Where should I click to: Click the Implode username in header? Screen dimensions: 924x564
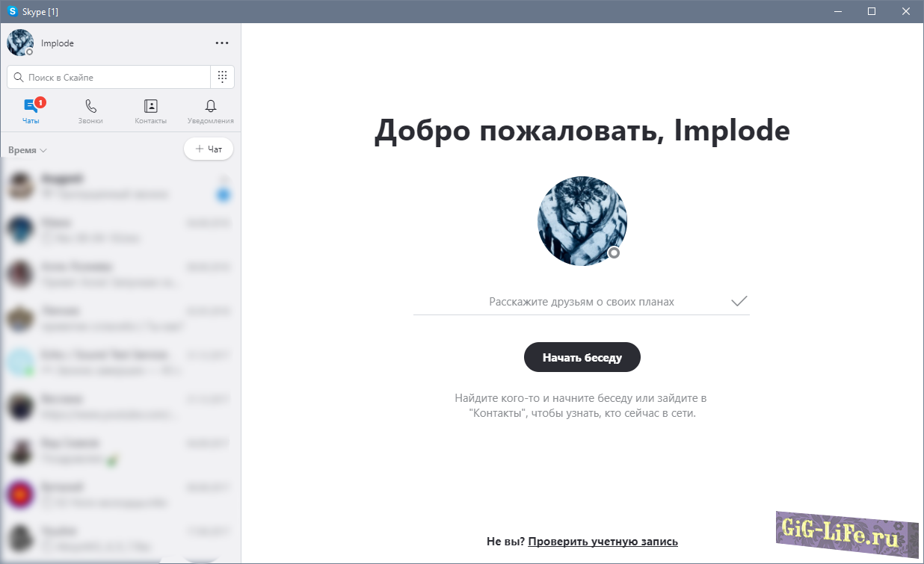tap(58, 43)
